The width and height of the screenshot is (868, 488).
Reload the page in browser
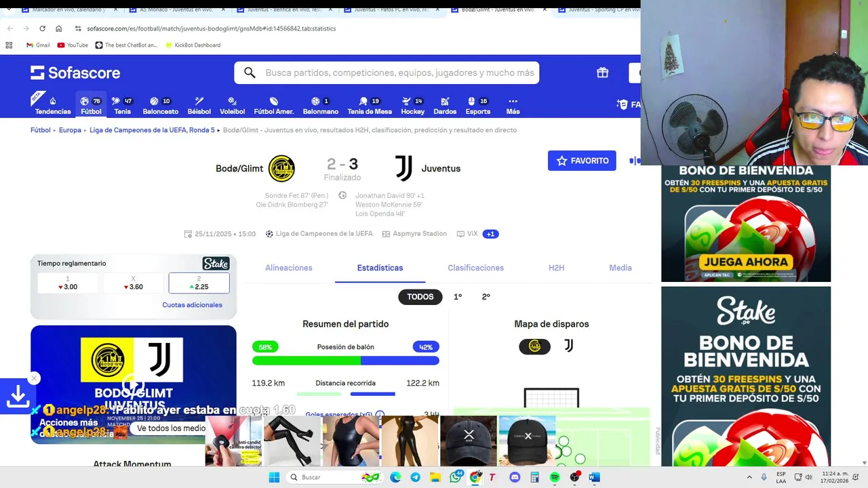coord(42,28)
